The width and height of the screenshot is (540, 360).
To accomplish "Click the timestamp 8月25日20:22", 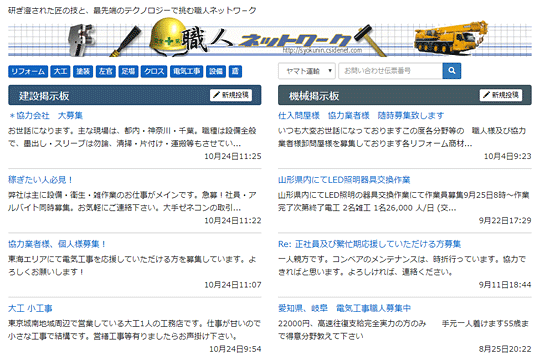I will click(505, 349).
